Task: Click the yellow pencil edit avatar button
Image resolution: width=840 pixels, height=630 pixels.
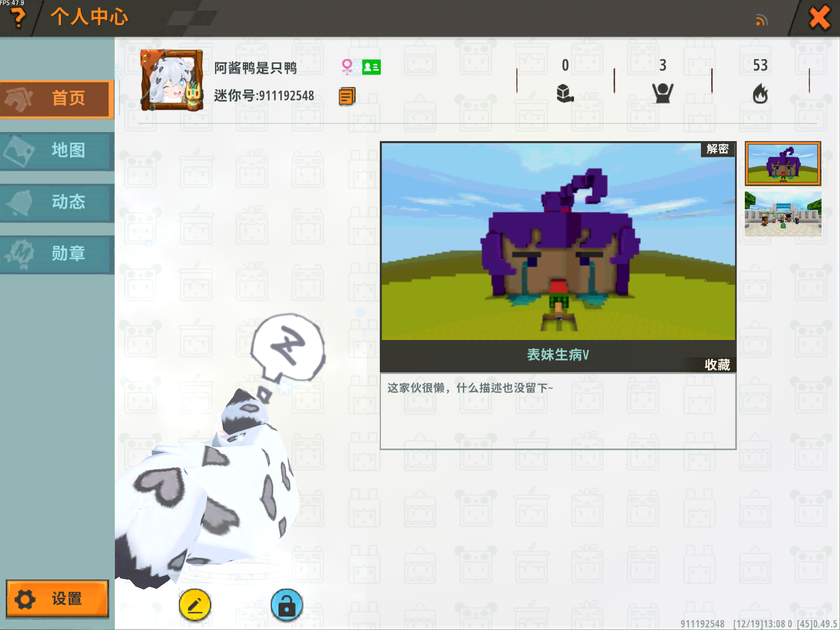Action: tap(195, 605)
